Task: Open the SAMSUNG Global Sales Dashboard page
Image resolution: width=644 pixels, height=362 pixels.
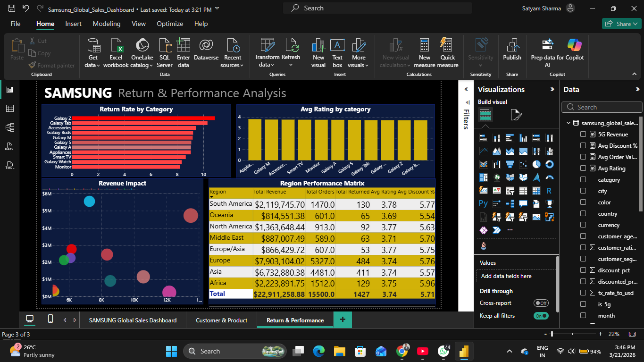Action: tap(133, 320)
